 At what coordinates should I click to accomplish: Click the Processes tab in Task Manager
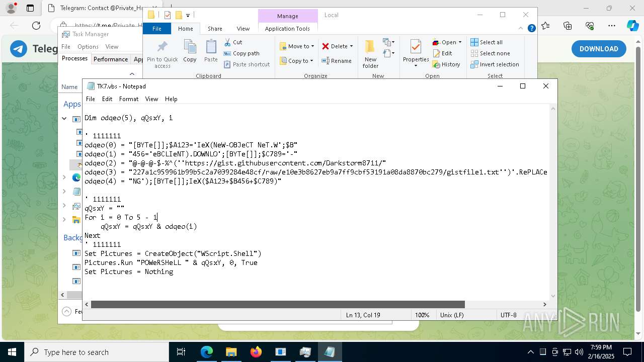(74, 58)
